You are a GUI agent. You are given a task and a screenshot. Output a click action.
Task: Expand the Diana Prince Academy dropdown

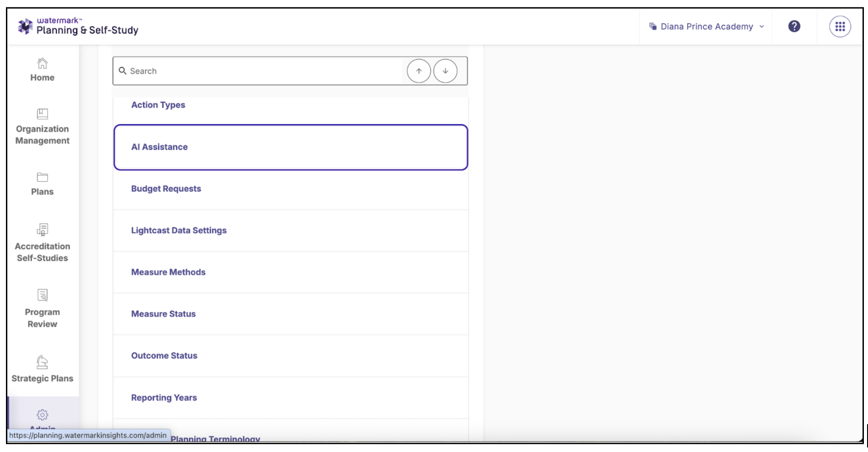707,26
